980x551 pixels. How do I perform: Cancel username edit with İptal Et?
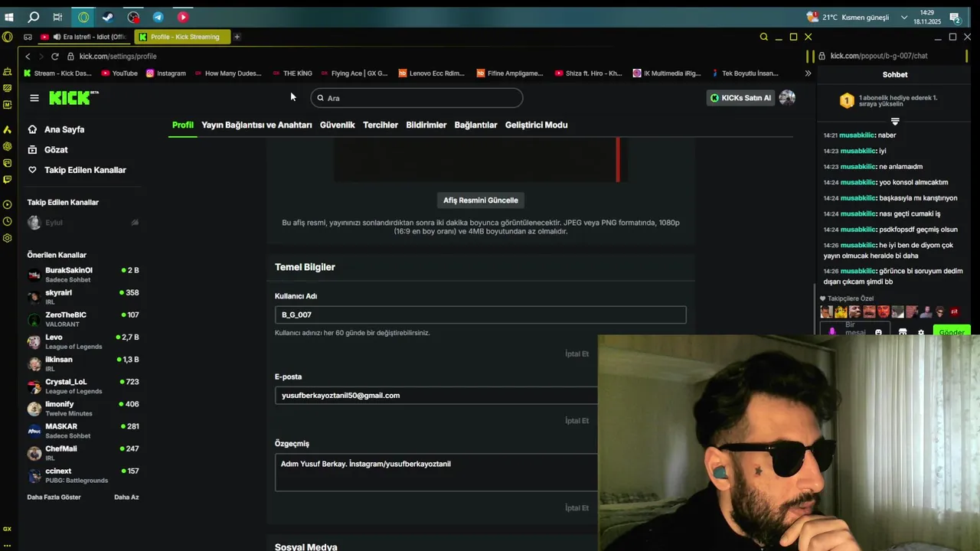pyautogui.click(x=577, y=354)
